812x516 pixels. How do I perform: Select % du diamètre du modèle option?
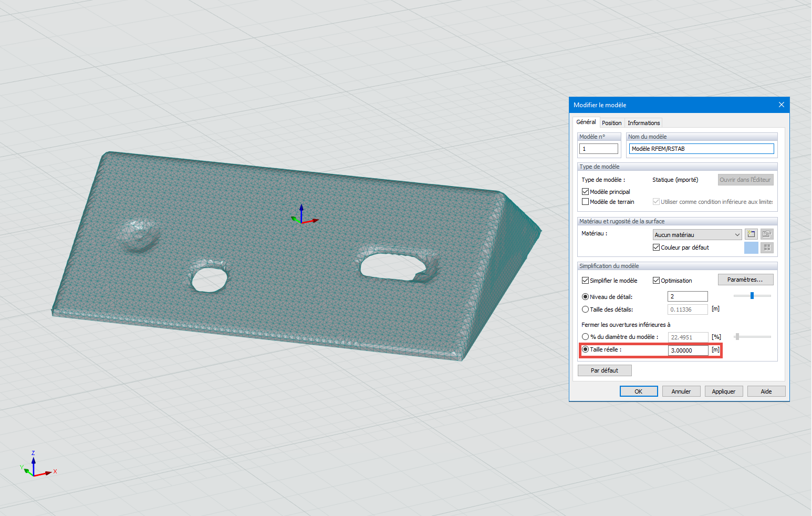[585, 337]
